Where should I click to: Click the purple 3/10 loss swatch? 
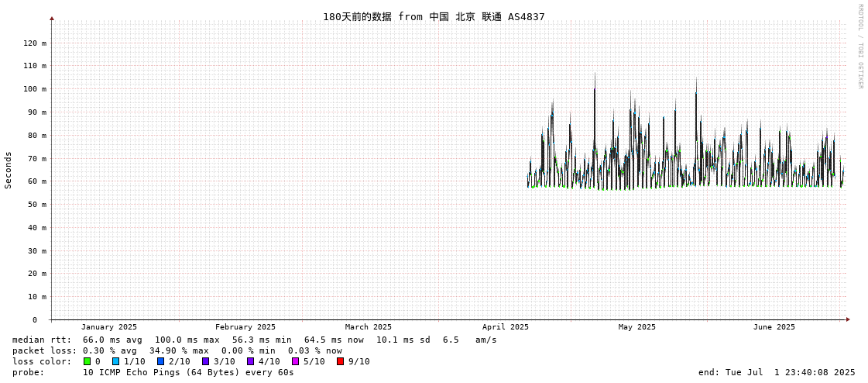[x=205, y=361]
